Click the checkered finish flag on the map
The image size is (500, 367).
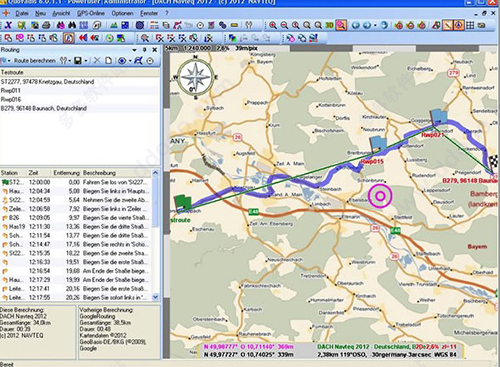[494, 164]
